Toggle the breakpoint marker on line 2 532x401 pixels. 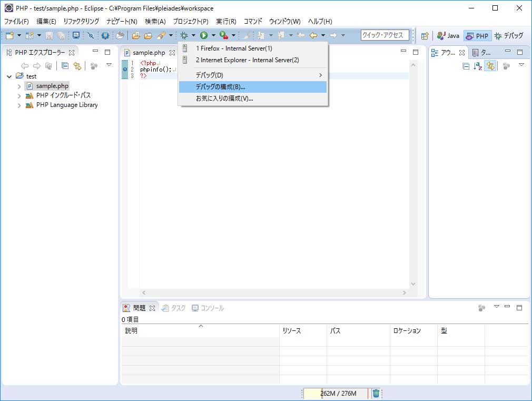pos(125,70)
